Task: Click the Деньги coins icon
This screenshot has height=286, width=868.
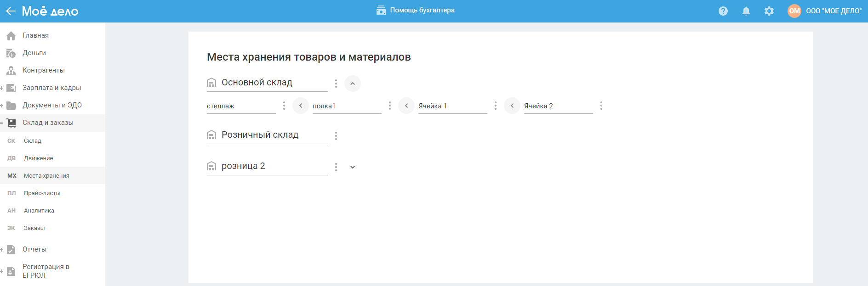Action: (11, 53)
